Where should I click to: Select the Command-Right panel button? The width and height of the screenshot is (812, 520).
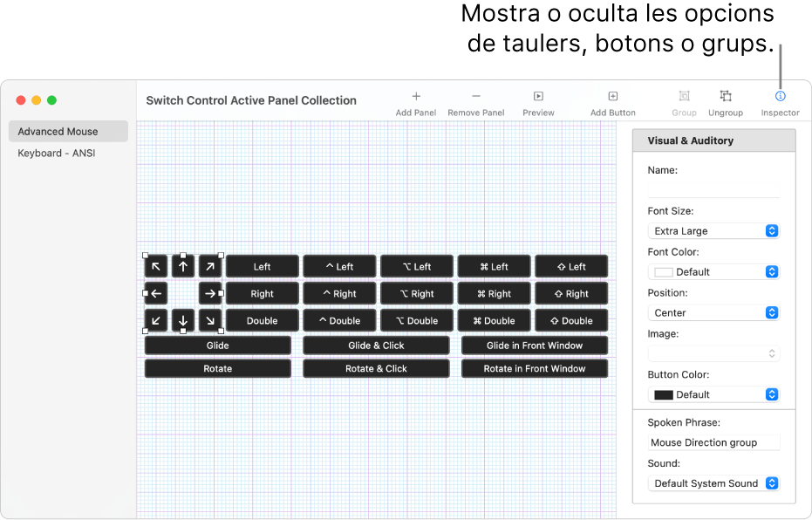[x=494, y=294]
